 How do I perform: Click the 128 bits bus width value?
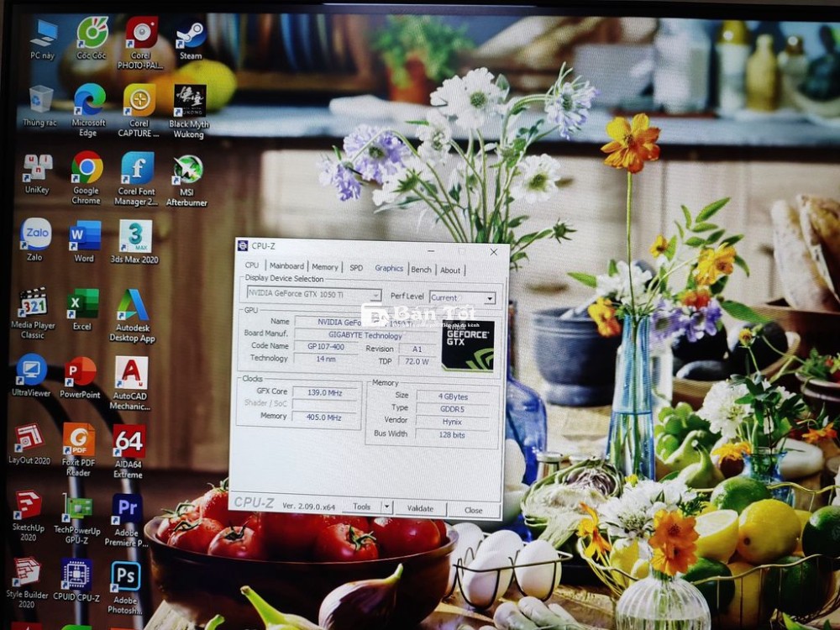452,435
